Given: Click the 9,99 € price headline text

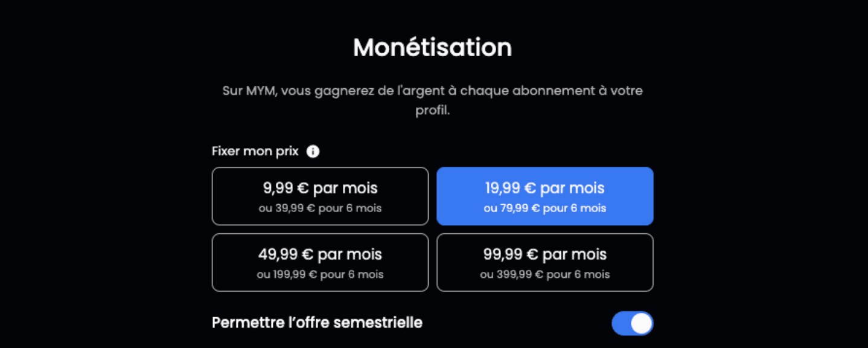Looking at the screenshot, I should (x=320, y=188).
